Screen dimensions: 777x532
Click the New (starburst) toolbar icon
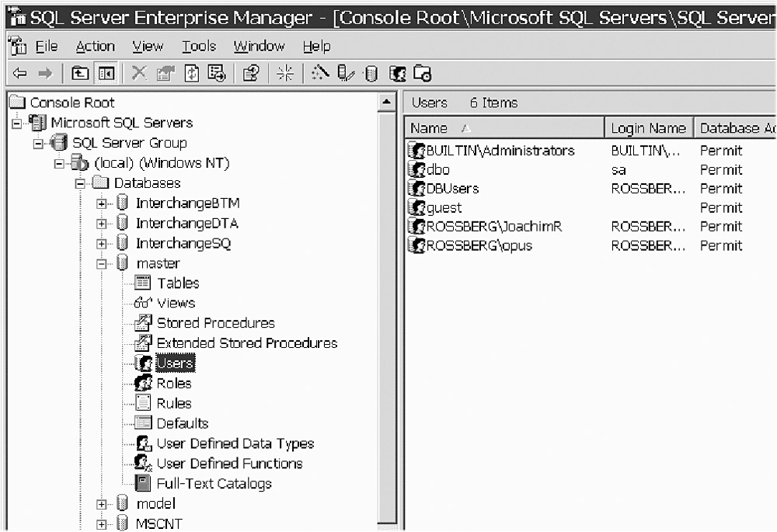[286, 74]
